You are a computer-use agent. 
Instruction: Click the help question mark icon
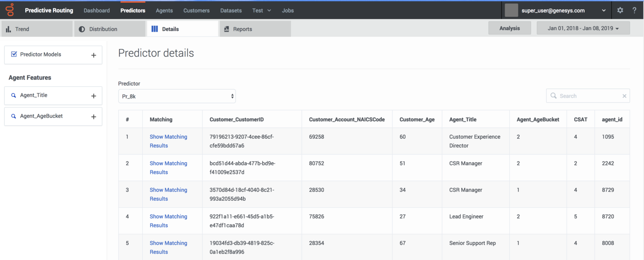(x=634, y=10)
